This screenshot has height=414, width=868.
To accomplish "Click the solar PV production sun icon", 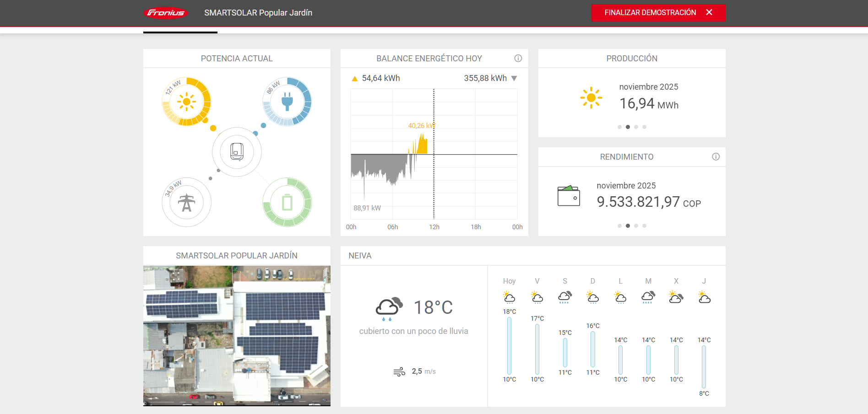I will click(186, 102).
